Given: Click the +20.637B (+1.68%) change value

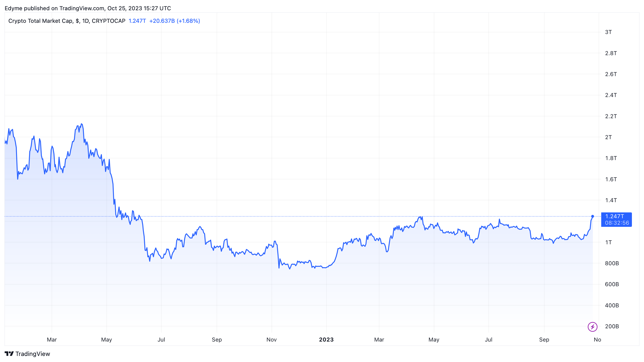Looking at the screenshot, I should [x=175, y=21].
